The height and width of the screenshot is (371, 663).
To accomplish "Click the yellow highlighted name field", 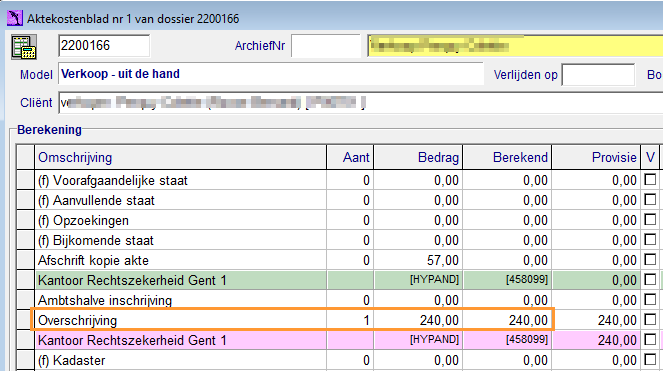I will click(x=515, y=46).
